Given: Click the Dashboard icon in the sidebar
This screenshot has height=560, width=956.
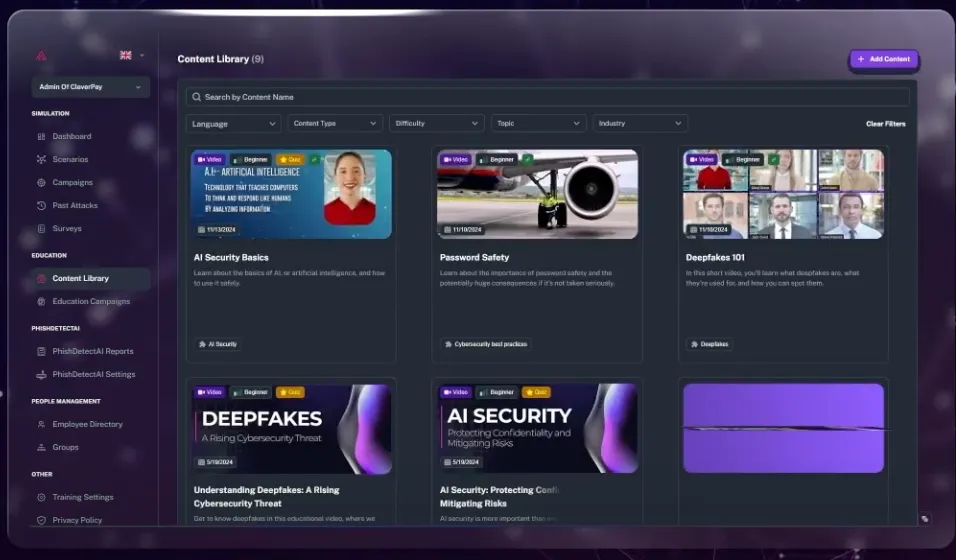Looking at the screenshot, I should tap(41, 136).
